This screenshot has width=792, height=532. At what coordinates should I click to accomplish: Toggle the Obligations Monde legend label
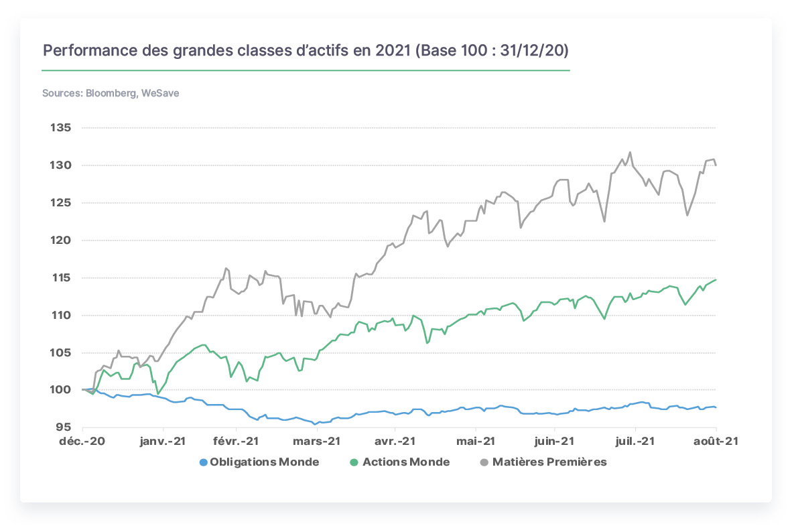[x=265, y=462]
